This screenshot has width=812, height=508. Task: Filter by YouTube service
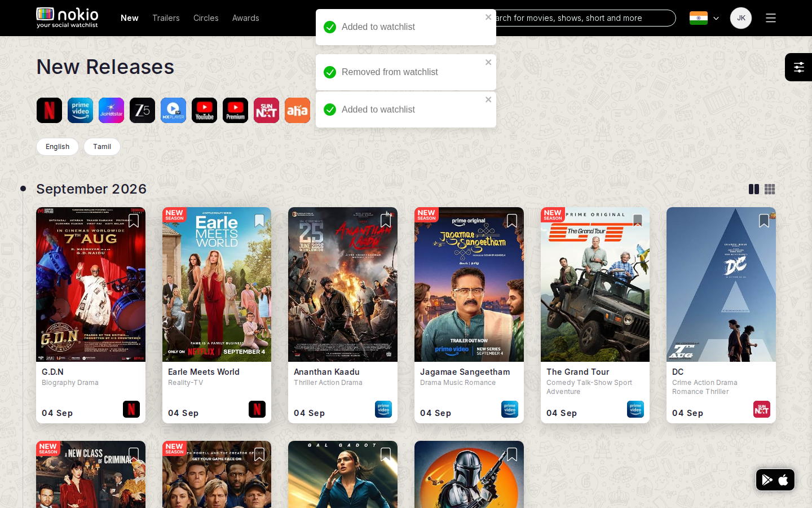[204, 110]
